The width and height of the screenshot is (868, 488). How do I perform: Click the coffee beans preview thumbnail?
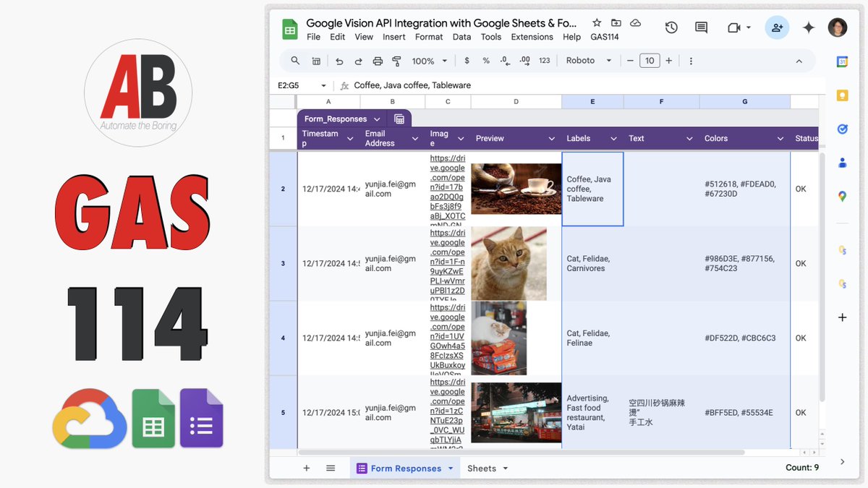pos(516,189)
